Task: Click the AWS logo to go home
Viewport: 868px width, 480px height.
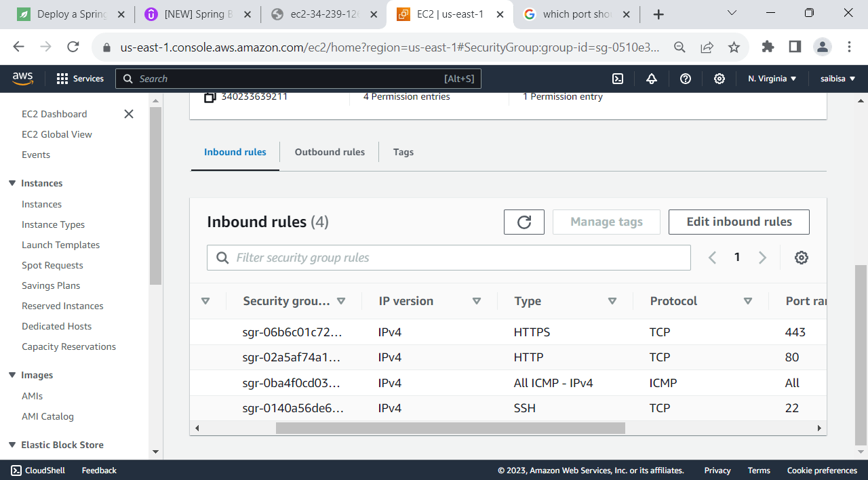Action: (22, 78)
